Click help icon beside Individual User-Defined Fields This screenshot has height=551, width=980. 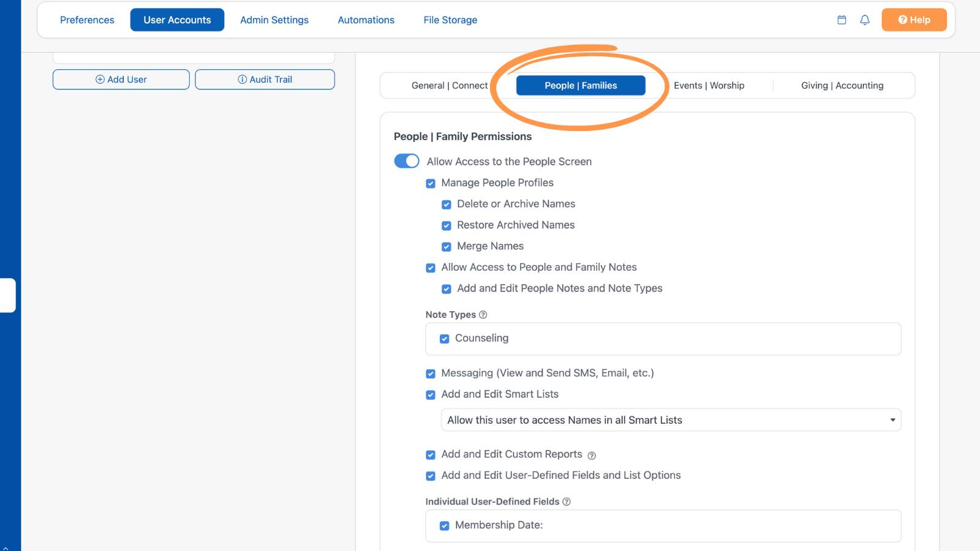pos(567,501)
